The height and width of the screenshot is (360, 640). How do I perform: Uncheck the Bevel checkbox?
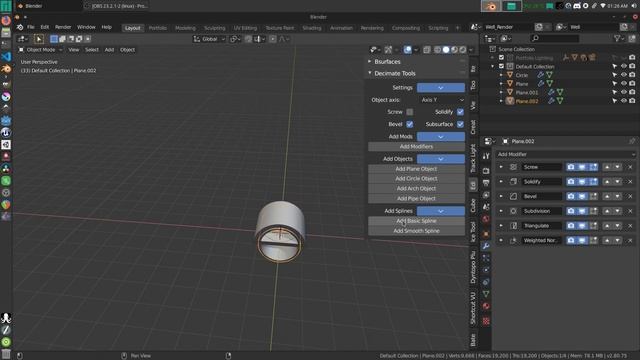tap(409, 124)
